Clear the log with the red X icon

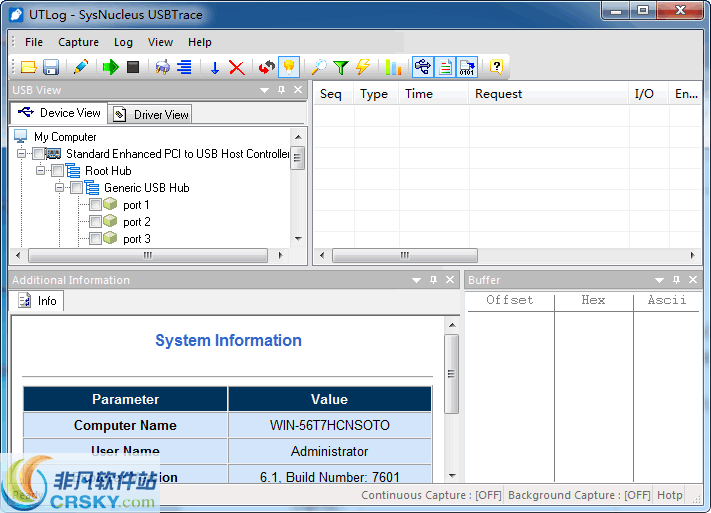(237, 67)
